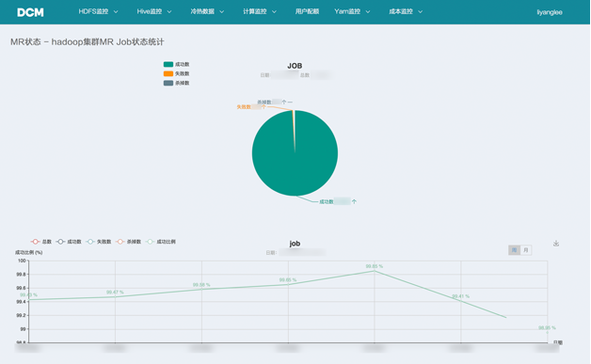Go to the 用户配额 page
The image size is (591, 364).
[x=307, y=11]
